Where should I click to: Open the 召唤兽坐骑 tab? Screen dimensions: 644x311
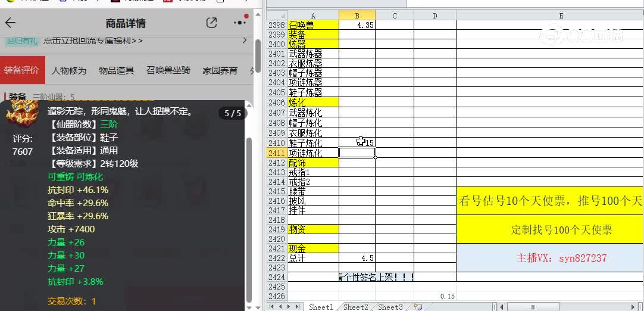click(168, 70)
